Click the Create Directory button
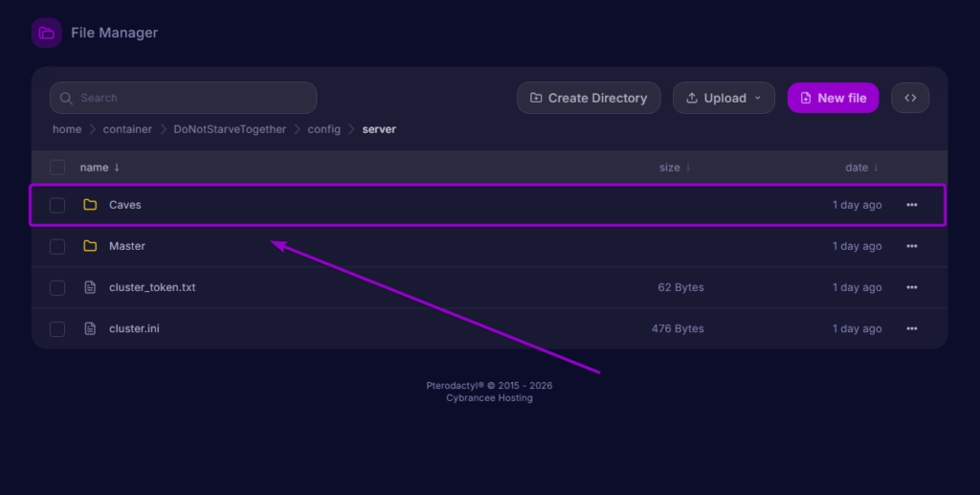 pos(589,98)
